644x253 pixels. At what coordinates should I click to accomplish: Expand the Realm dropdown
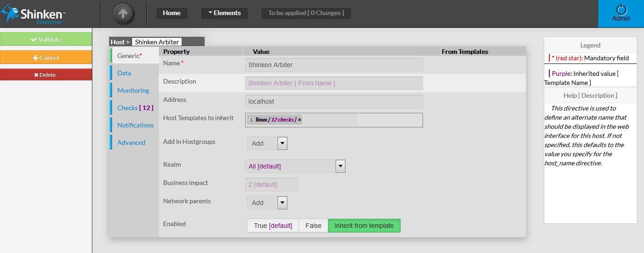point(340,166)
